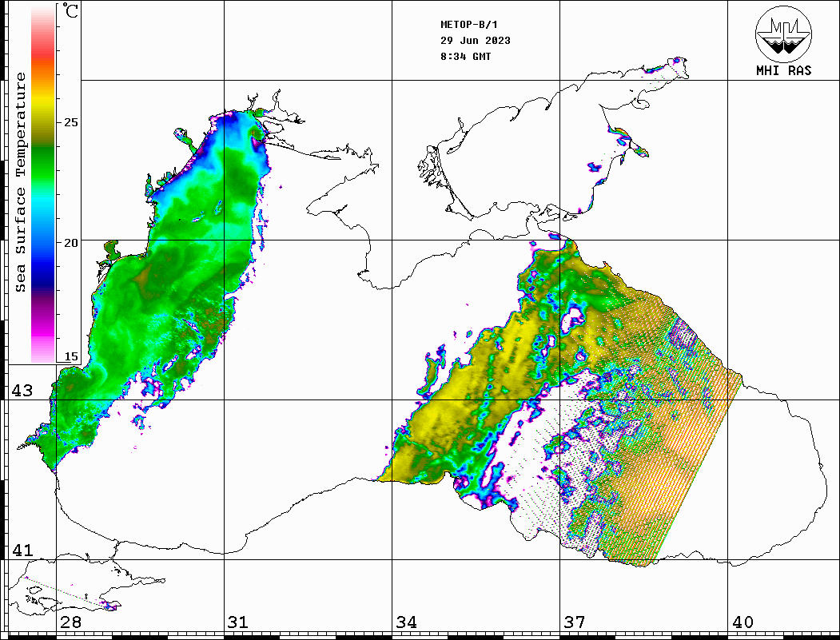Image resolution: width=840 pixels, height=640 pixels.
Task: Click the '29 Jun 2023' date text
Action: 476,41
